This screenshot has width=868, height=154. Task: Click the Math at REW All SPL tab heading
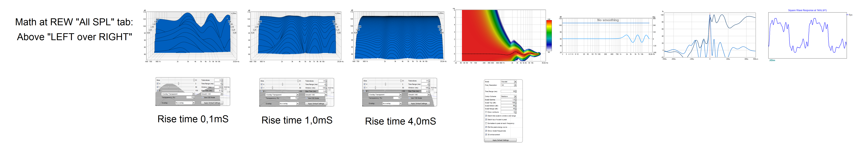coord(74,22)
